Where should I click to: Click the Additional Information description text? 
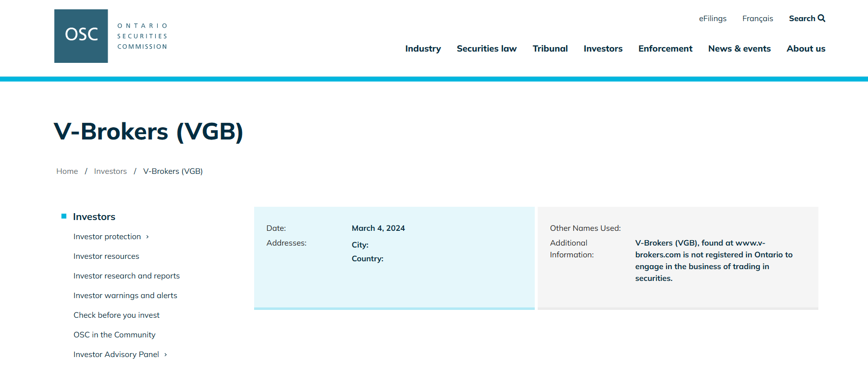[x=714, y=261]
